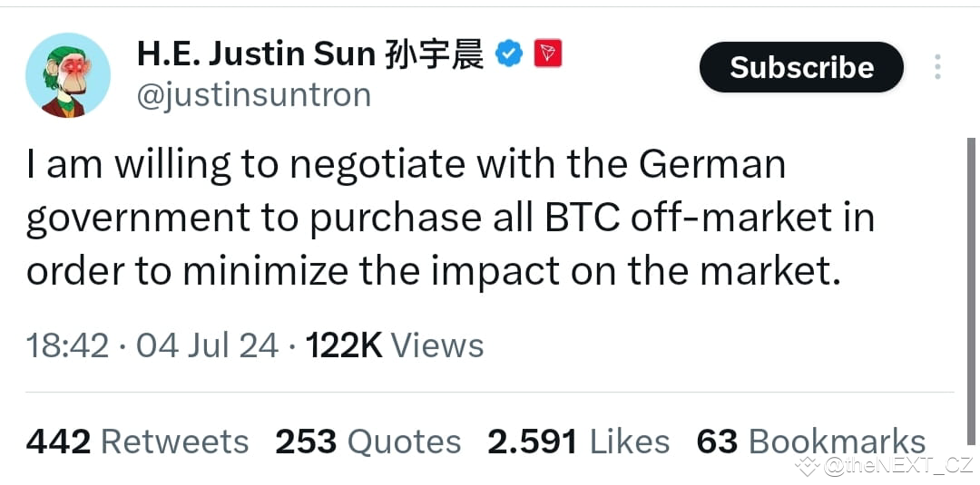
Task: Click the vertical scrollbar on right edge
Action: (x=971, y=292)
